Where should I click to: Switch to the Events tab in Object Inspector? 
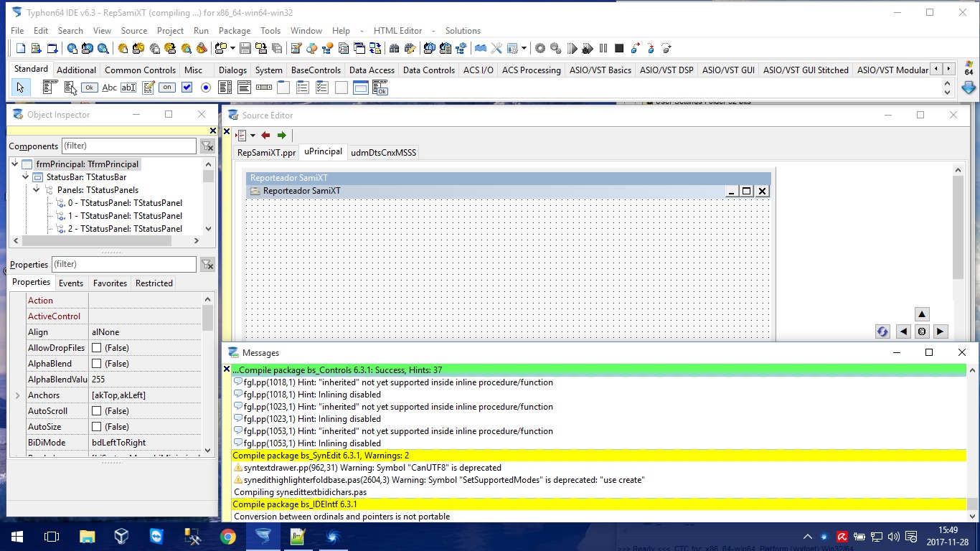pyautogui.click(x=71, y=283)
